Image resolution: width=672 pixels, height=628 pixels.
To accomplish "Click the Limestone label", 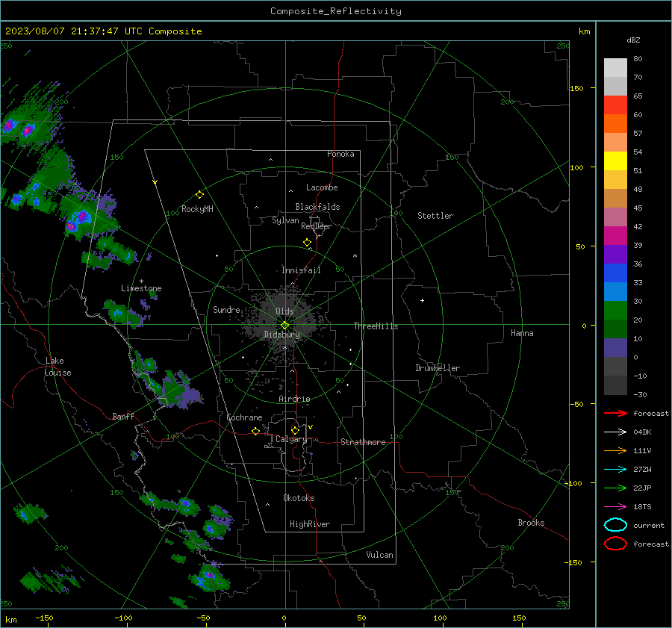I will tap(141, 288).
